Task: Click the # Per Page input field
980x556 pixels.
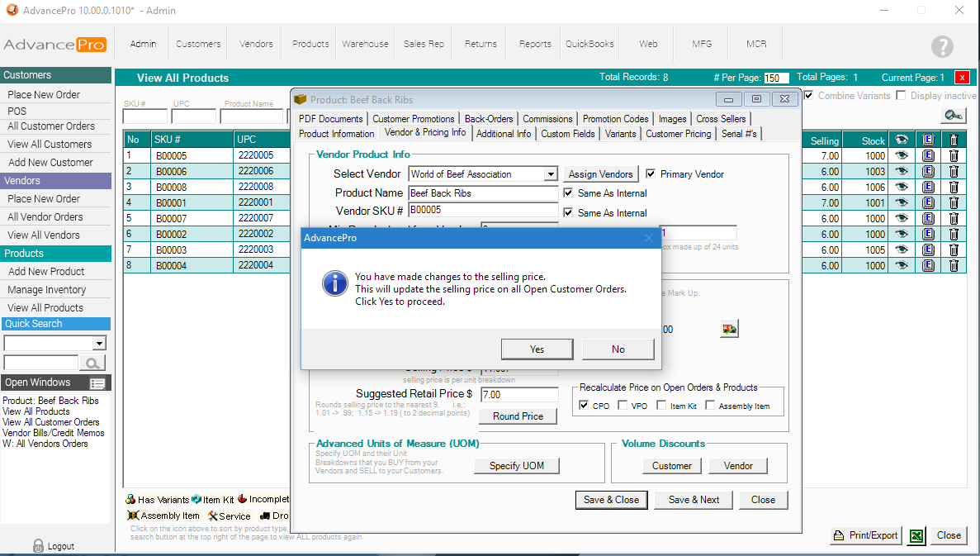Action: (x=776, y=78)
